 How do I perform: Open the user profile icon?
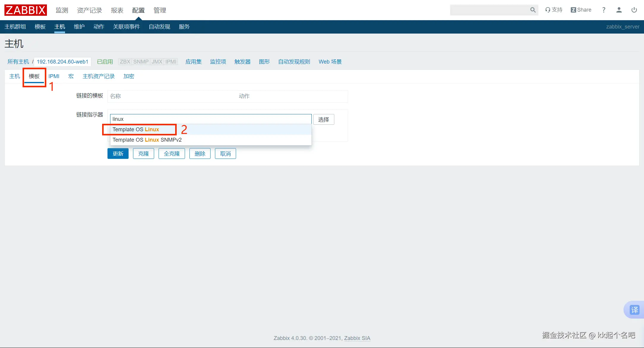pos(619,10)
